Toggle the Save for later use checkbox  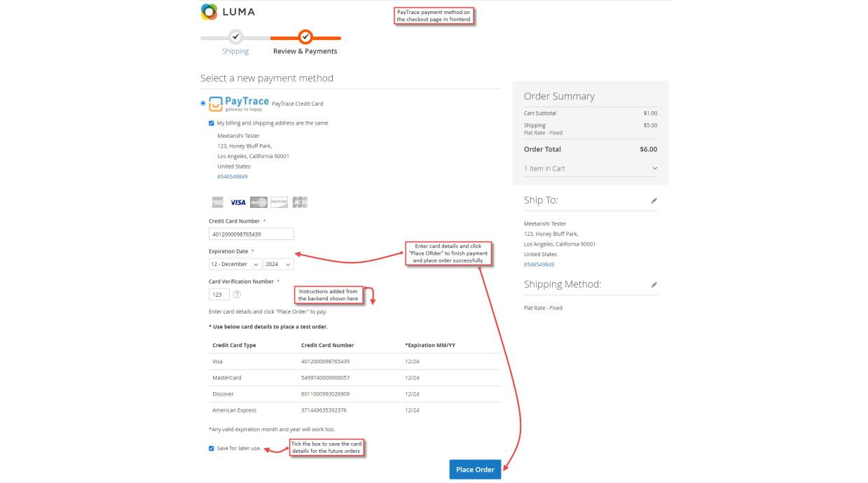212,448
